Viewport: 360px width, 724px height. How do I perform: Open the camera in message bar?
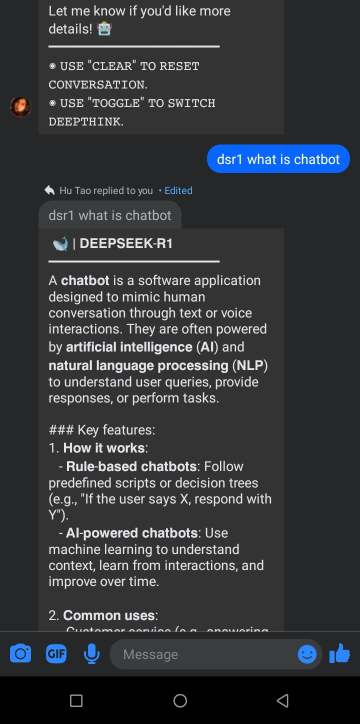[x=21, y=654]
